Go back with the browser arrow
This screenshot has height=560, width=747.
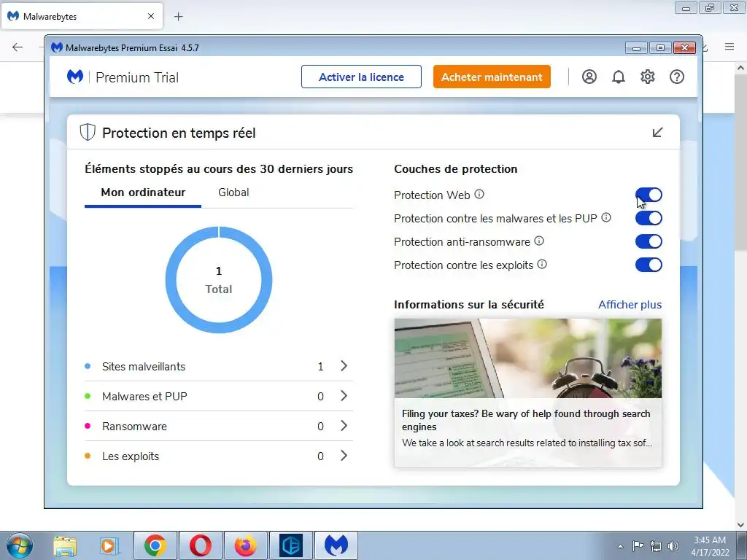[18, 47]
